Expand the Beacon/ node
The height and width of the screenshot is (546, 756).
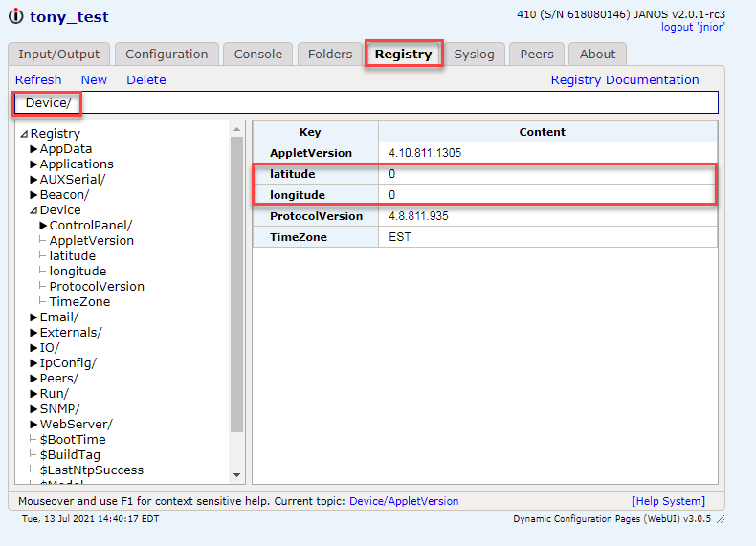pos(33,195)
